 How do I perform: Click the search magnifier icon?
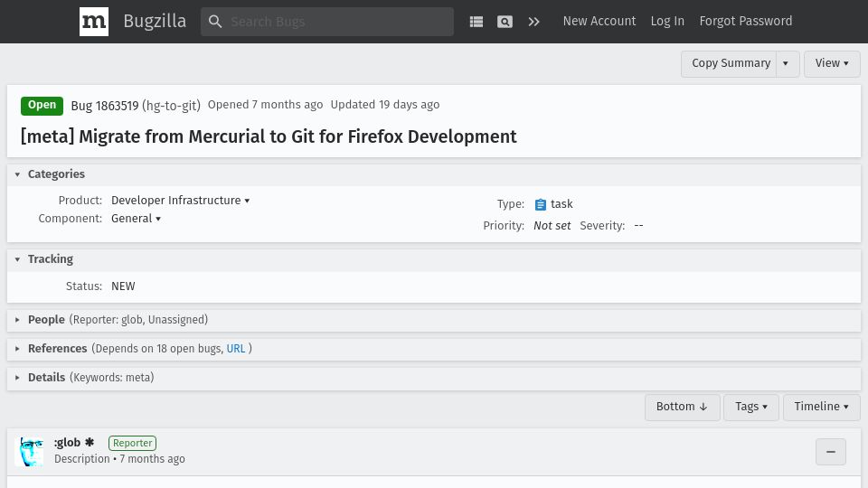[215, 22]
